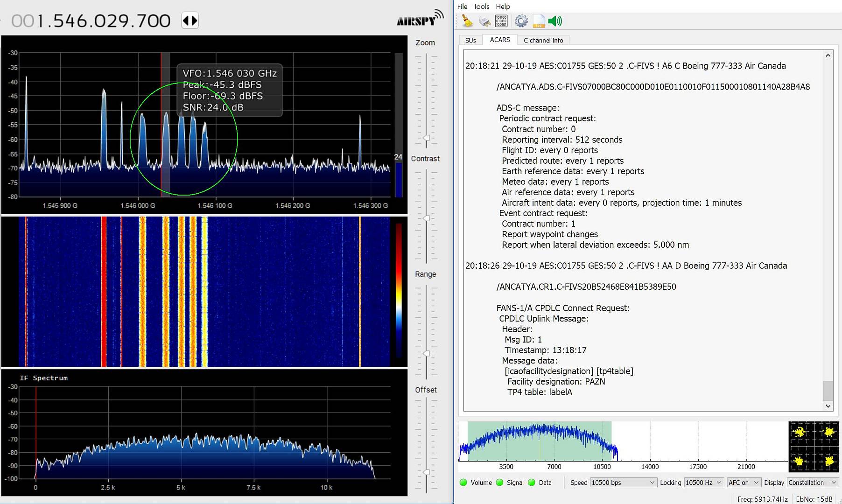
Task: Click 'Timestamp: 13:18:17' text
Action: click(545, 350)
